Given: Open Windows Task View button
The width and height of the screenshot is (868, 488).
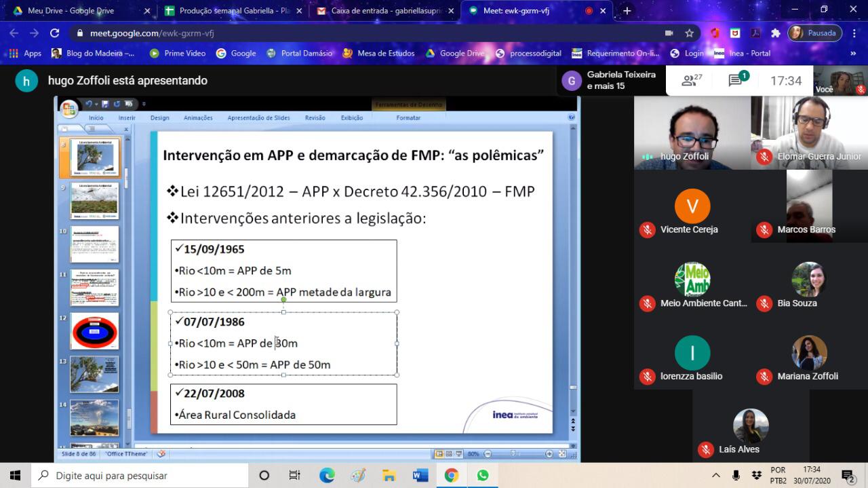Looking at the screenshot, I should point(294,475).
